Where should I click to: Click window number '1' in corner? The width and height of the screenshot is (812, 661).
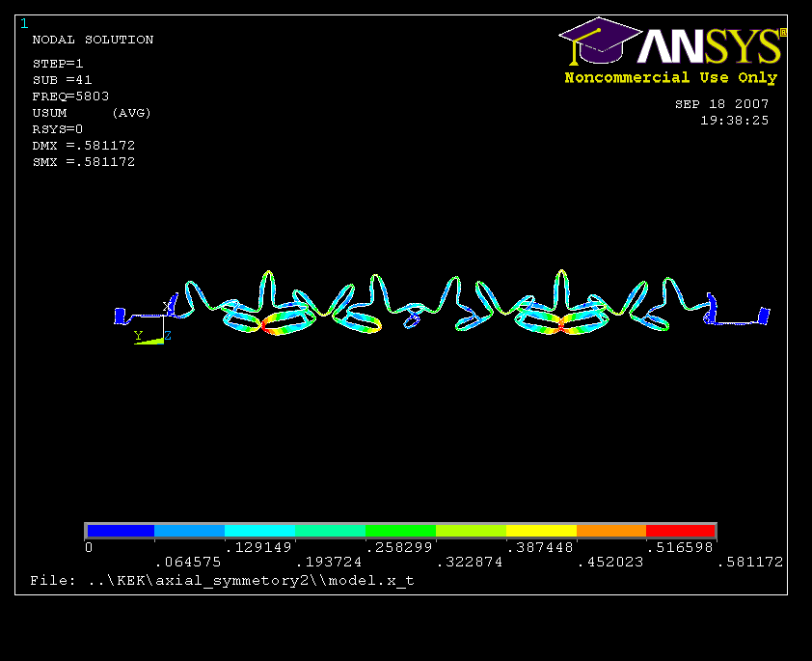click(x=24, y=23)
